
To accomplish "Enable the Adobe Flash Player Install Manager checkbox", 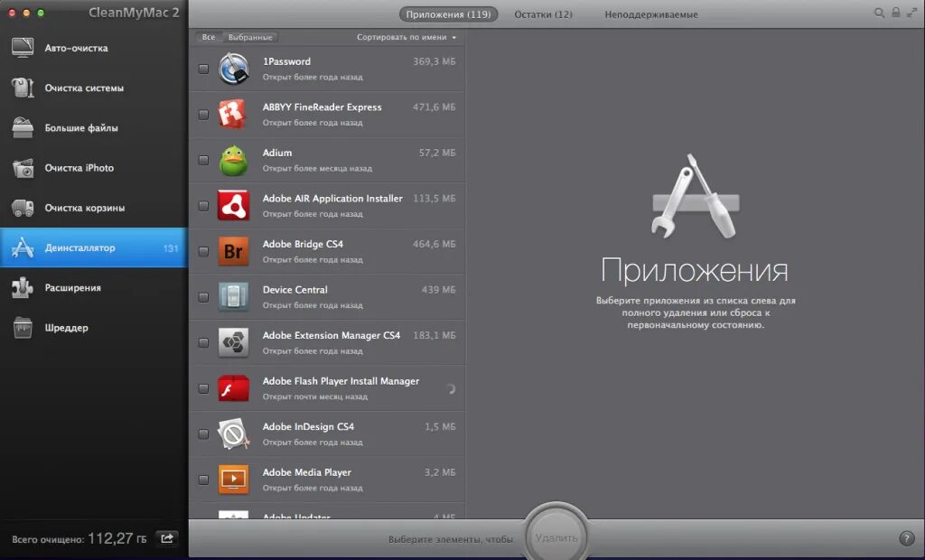I will (203, 388).
